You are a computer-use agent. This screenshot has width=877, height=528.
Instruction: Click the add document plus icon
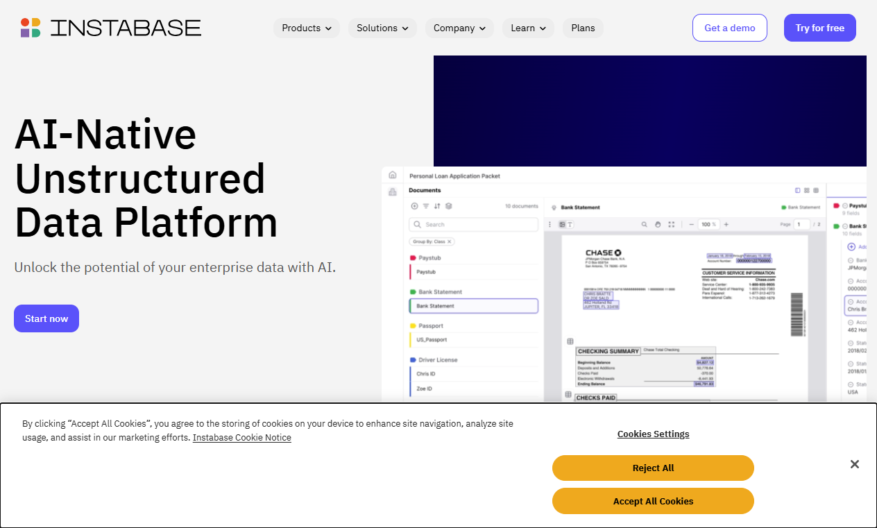tap(414, 206)
